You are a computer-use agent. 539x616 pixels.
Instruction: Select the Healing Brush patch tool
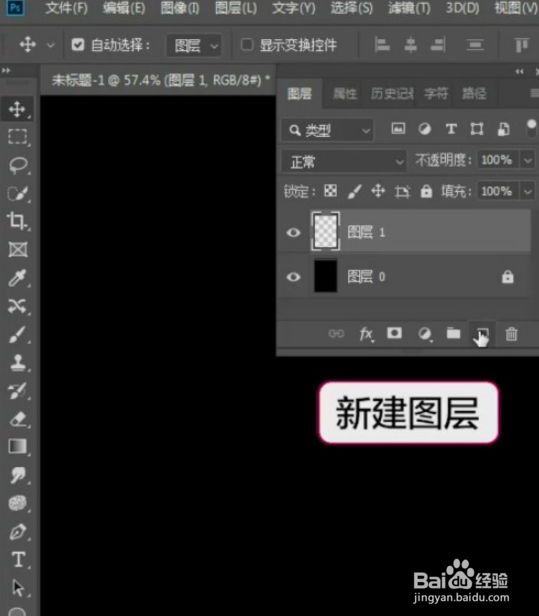coord(18,306)
